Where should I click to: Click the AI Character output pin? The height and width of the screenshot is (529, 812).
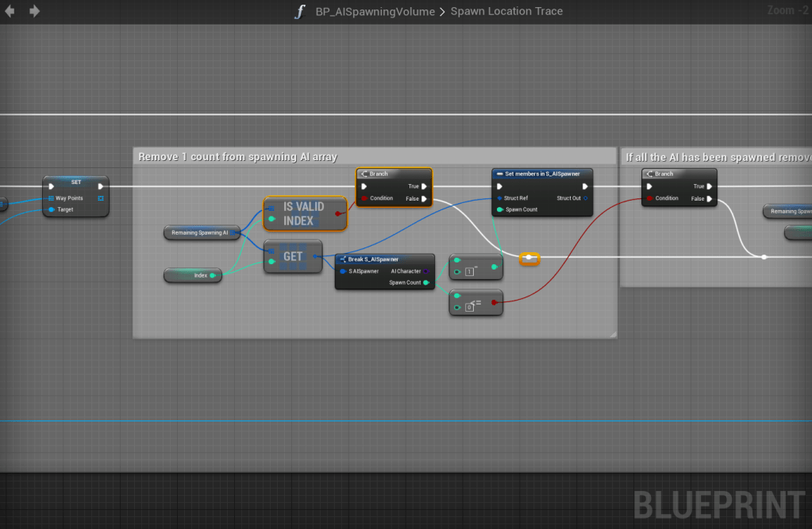(x=426, y=271)
